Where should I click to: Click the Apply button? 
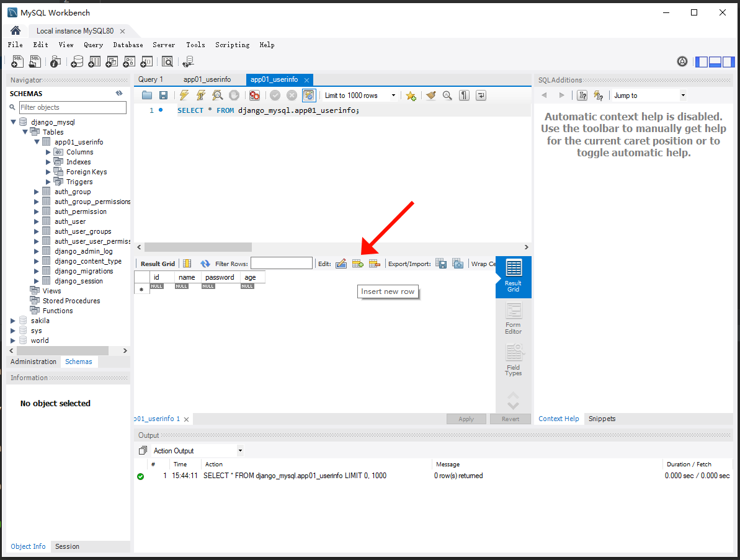(x=466, y=419)
